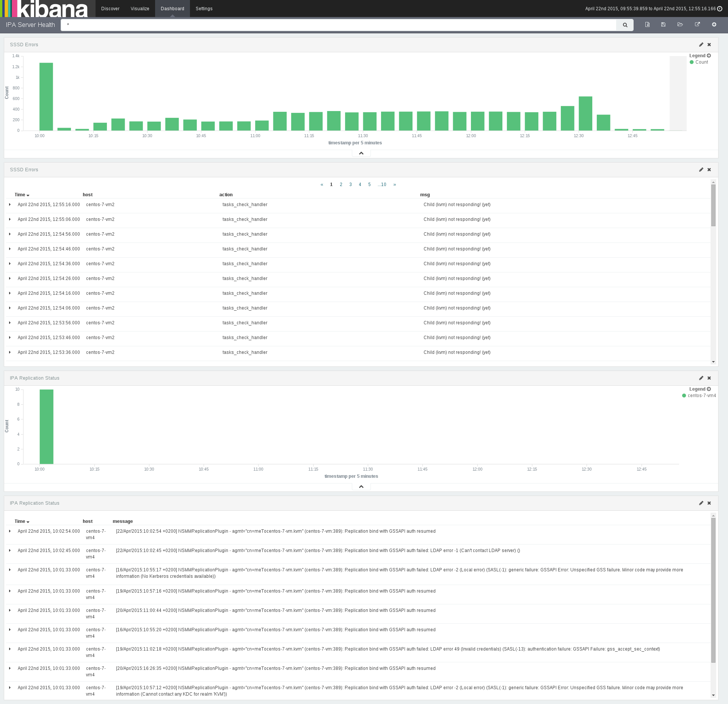The width and height of the screenshot is (728, 704).
Task: Toggle the SSSD Errors chart legend
Action: [709, 56]
